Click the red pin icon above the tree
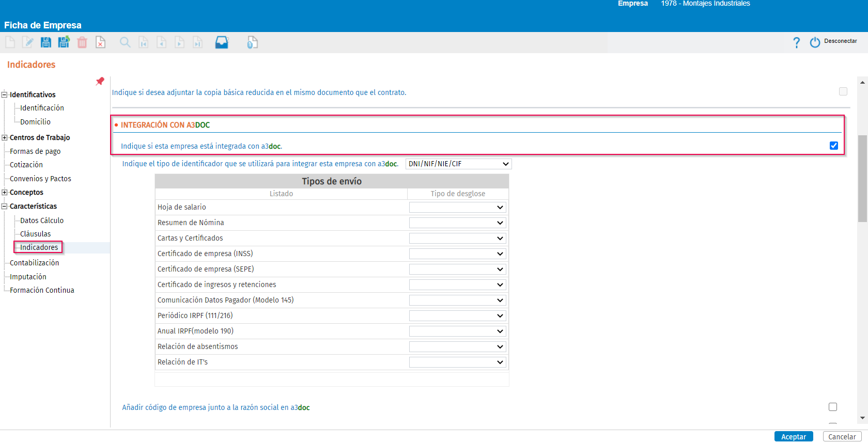The height and width of the screenshot is (443, 868). pyautogui.click(x=100, y=81)
